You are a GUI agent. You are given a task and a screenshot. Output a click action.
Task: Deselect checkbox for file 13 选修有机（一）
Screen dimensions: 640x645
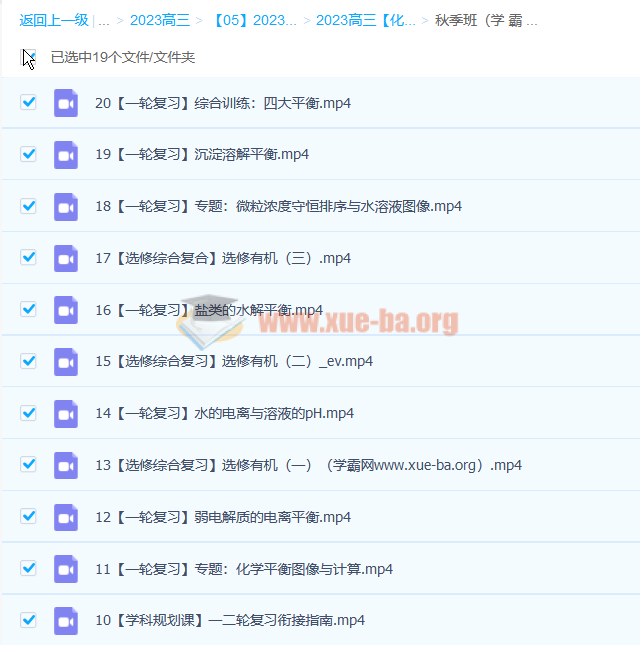tap(29, 464)
